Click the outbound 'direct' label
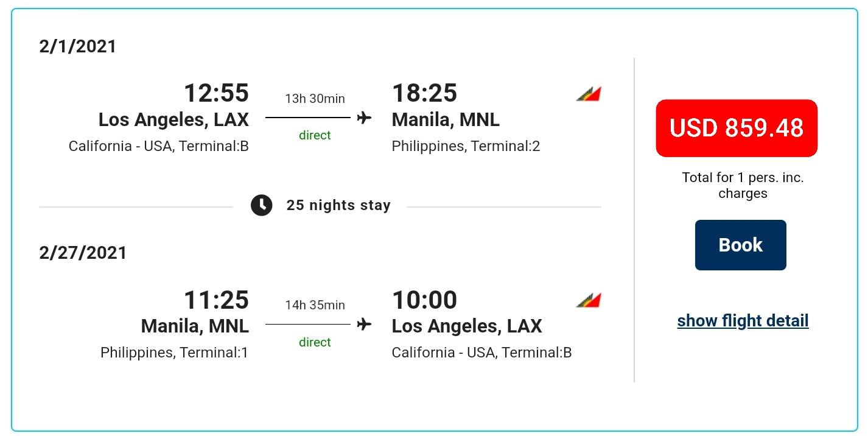The image size is (868, 436). 315,135
